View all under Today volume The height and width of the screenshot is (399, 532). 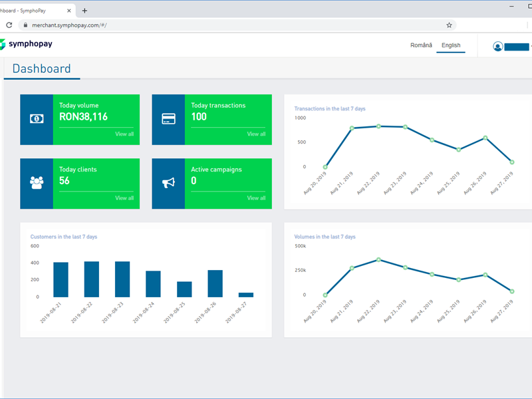coord(124,134)
